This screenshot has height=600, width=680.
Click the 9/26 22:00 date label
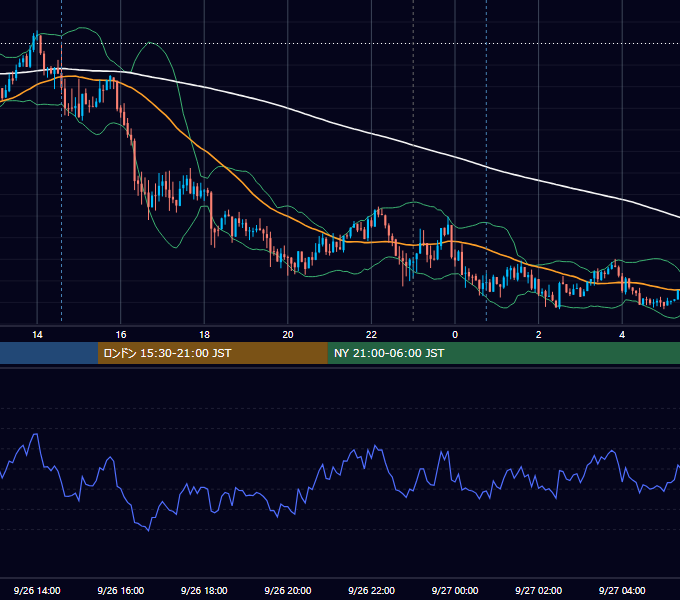coord(371,590)
